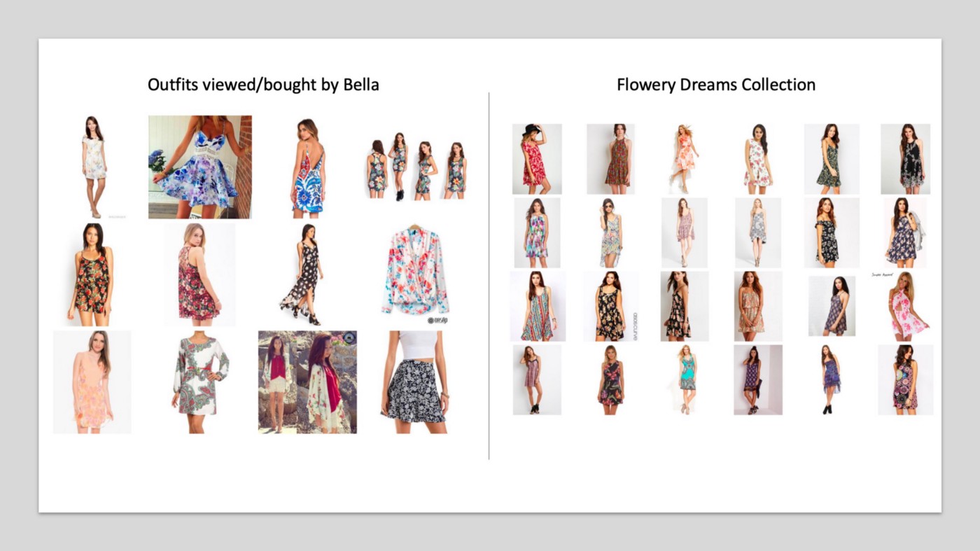Open the backless blue print dress image
The height and width of the screenshot is (551, 980).
(x=308, y=167)
